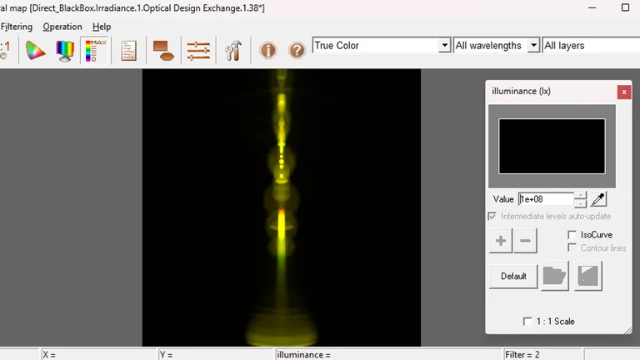
Task: Click the orange question mark help icon
Action: 297,51
